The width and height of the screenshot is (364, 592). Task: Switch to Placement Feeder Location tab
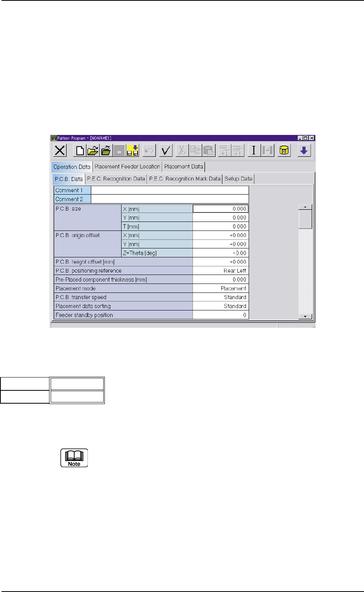tap(127, 167)
